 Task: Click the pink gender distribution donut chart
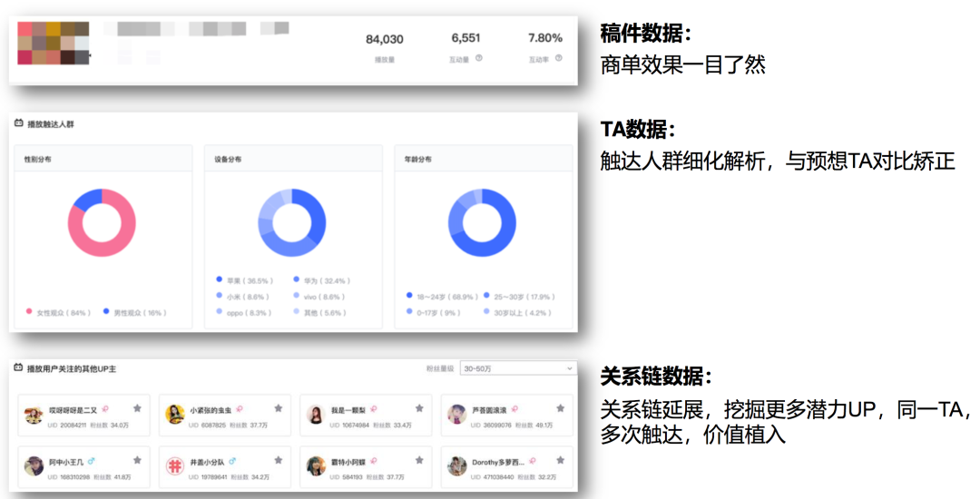coord(102,223)
